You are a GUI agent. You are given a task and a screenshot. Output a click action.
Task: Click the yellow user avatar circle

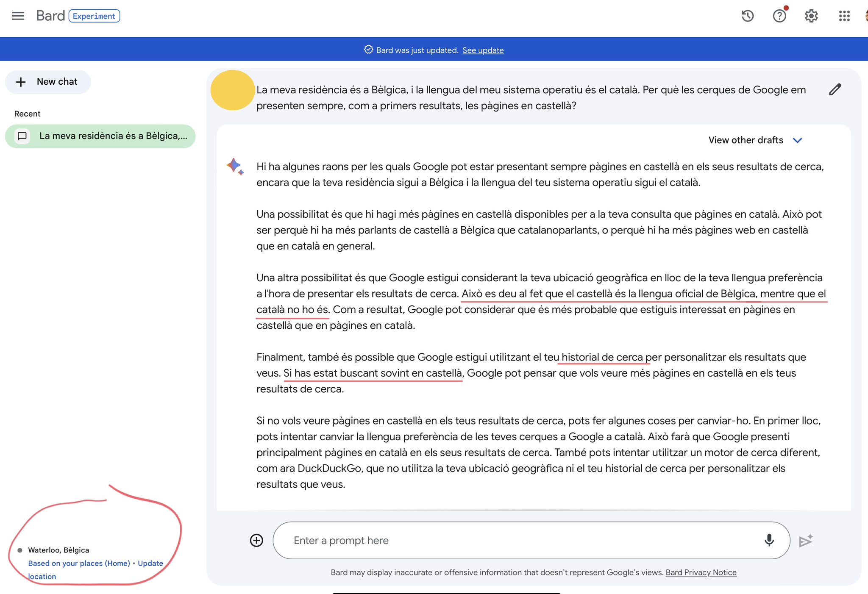pos(232,90)
